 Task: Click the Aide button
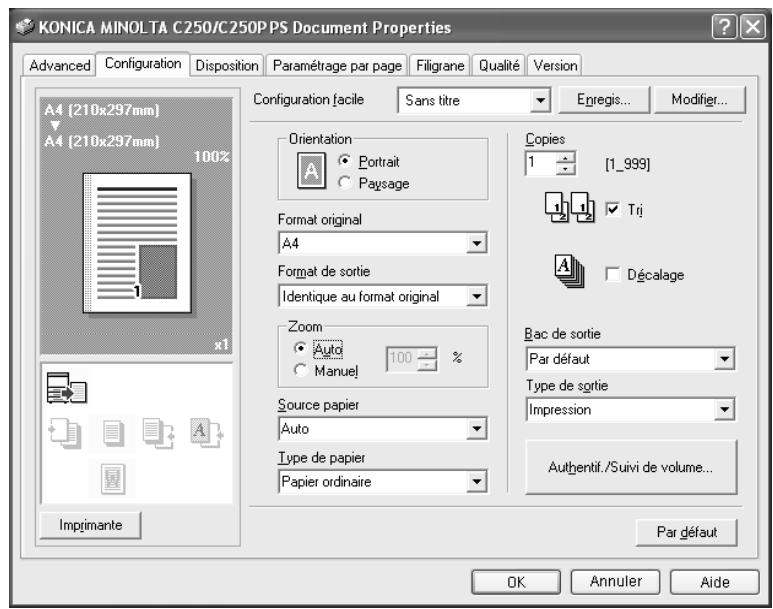(x=714, y=582)
